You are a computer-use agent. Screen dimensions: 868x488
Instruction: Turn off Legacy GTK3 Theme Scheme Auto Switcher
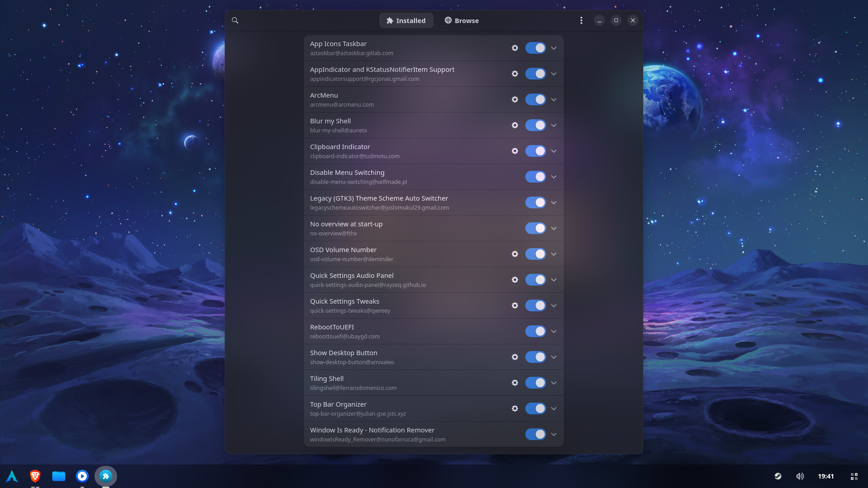tap(536, 202)
